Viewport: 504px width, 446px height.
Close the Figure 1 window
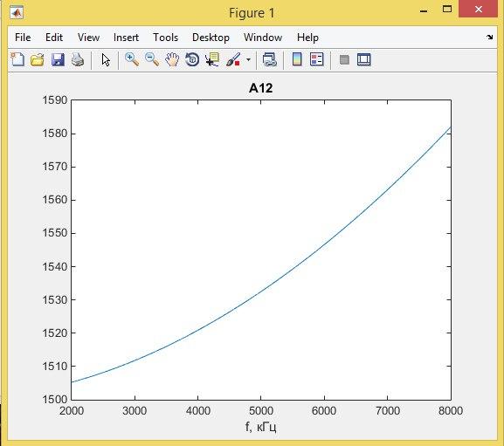479,10
